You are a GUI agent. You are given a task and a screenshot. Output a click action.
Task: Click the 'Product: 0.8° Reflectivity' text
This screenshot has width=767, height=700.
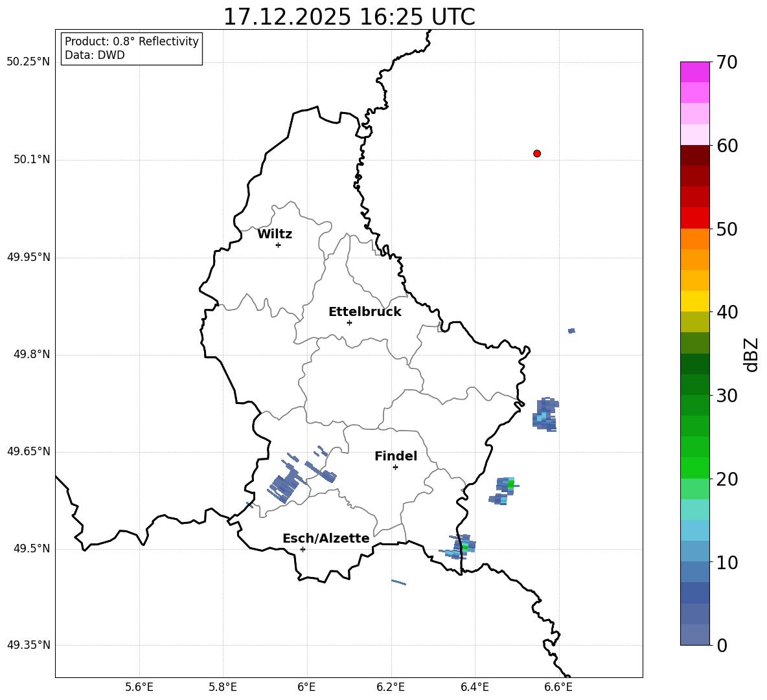pyautogui.click(x=132, y=41)
